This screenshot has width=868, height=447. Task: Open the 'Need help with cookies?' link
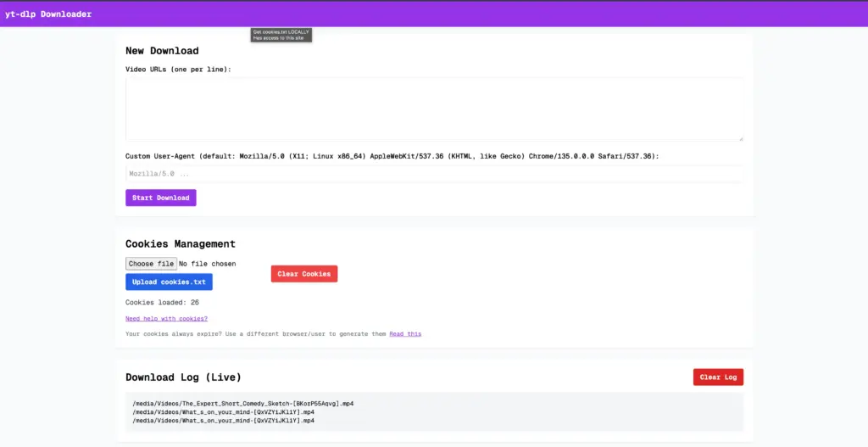(x=167, y=318)
